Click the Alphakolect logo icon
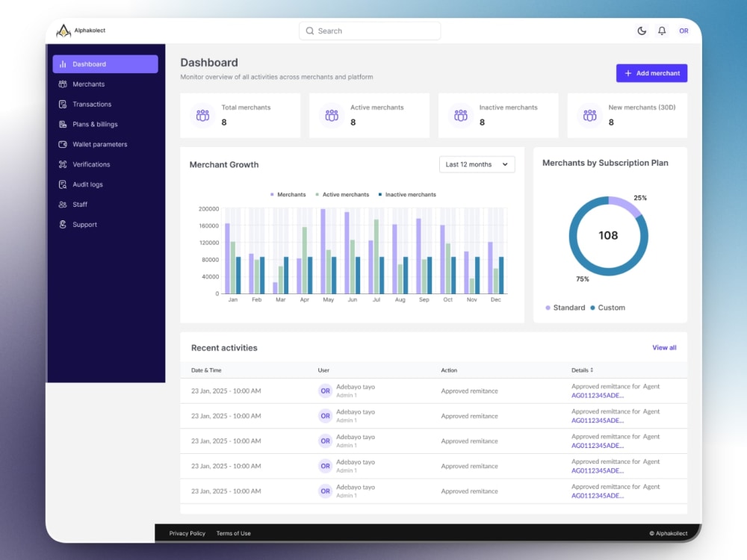 tap(63, 31)
